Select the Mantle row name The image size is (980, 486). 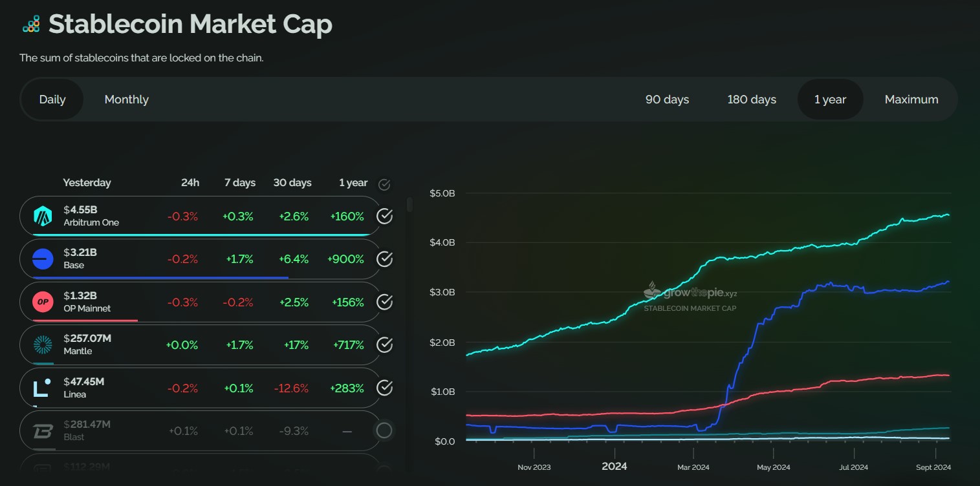click(78, 352)
